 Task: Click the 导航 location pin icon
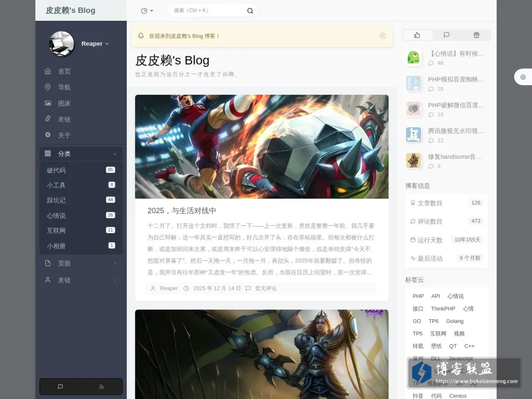click(x=48, y=87)
